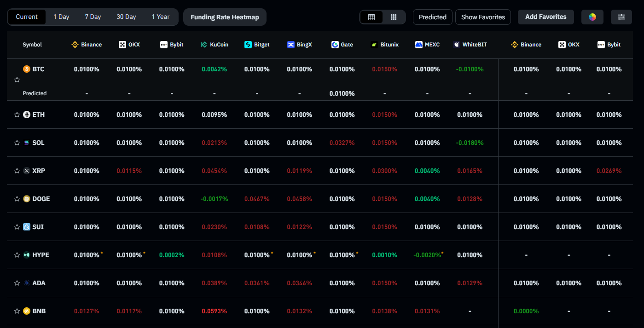Open the Funding Rate Heatmap tab
This screenshot has height=328, width=644.
225,17
